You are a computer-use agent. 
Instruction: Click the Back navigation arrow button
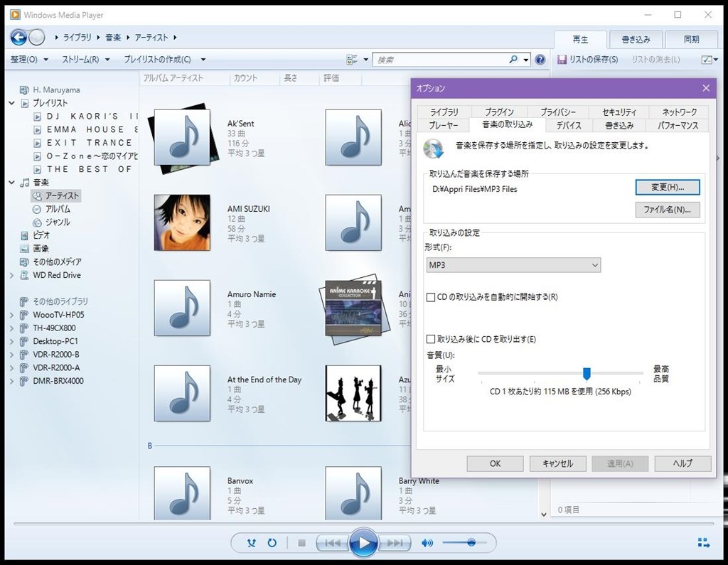pyautogui.click(x=18, y=37)
